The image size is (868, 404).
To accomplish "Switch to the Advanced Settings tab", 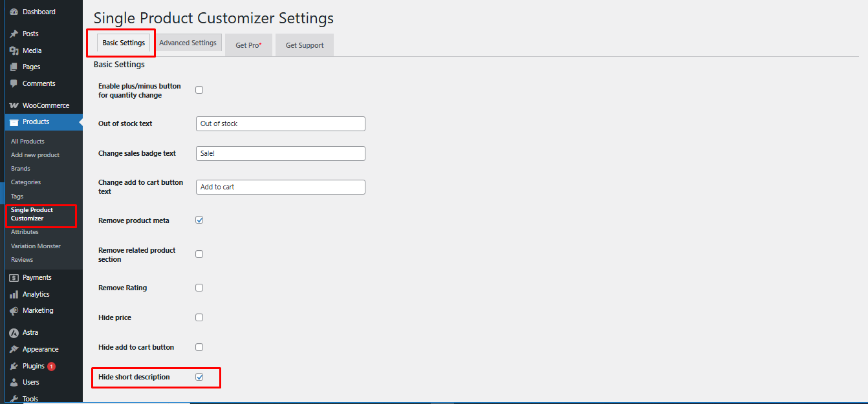I will [x=188, y=43].
